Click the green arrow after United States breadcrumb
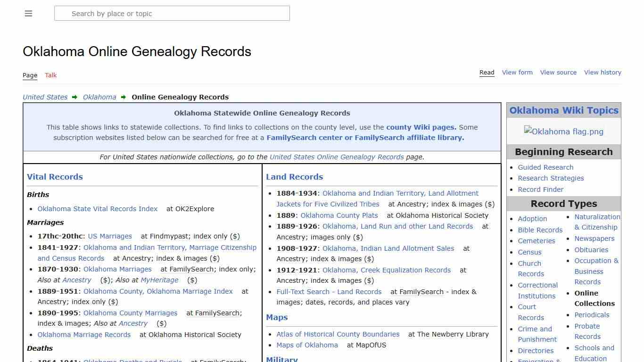 (74, 97)
